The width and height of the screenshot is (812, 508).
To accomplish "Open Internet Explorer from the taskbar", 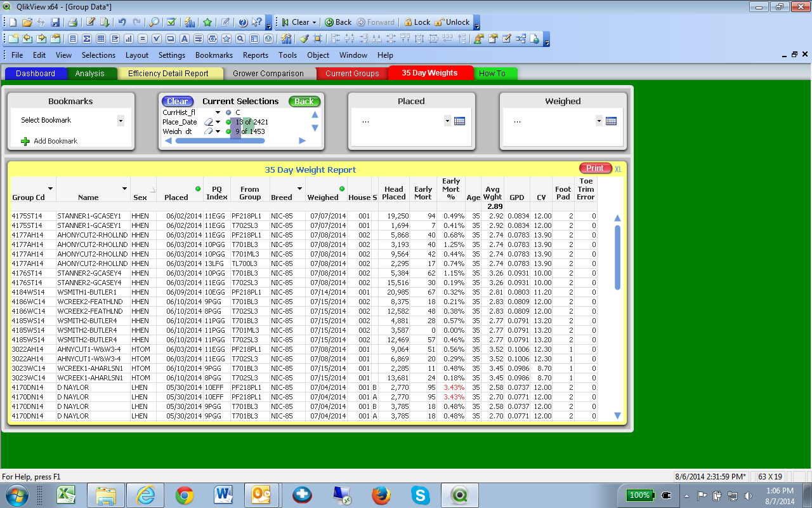I will pyautogui.click(x=145, y=495).
